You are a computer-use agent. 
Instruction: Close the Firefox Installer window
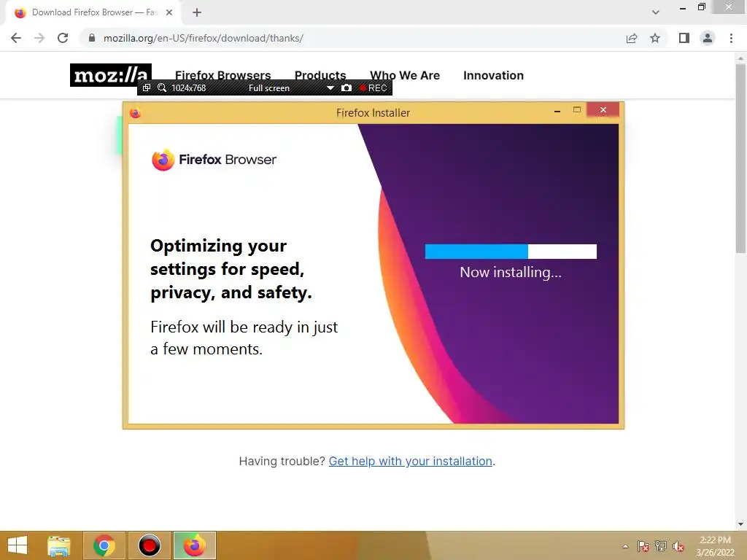tap(603, 110)
